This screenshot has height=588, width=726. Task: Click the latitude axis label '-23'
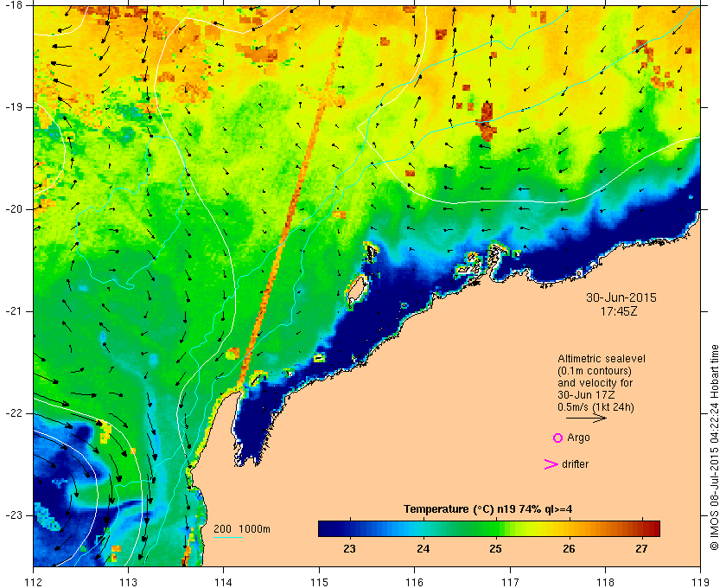(12, 514)
